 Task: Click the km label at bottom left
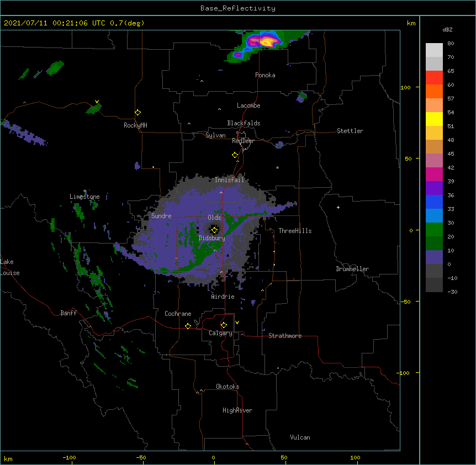coord(8,458)
